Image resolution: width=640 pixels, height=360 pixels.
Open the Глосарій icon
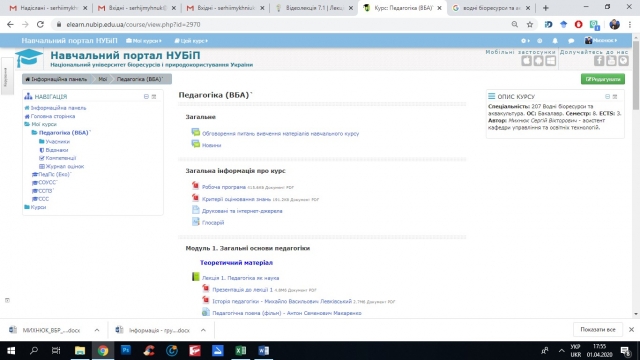point(196,222)
